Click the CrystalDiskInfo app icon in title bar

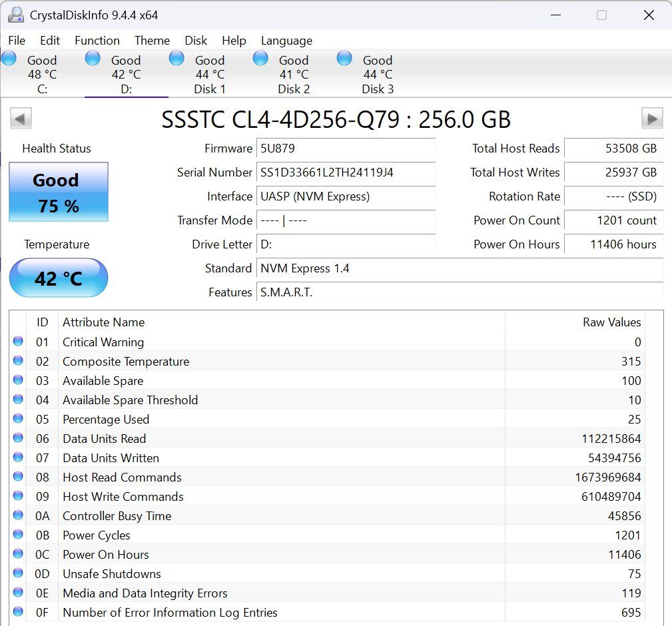point(16,15)
